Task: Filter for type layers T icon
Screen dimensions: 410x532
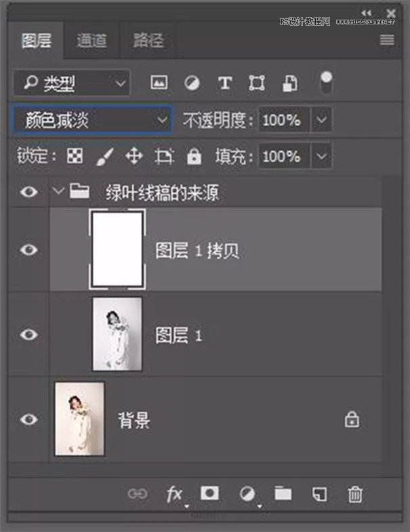Action: 225,83
